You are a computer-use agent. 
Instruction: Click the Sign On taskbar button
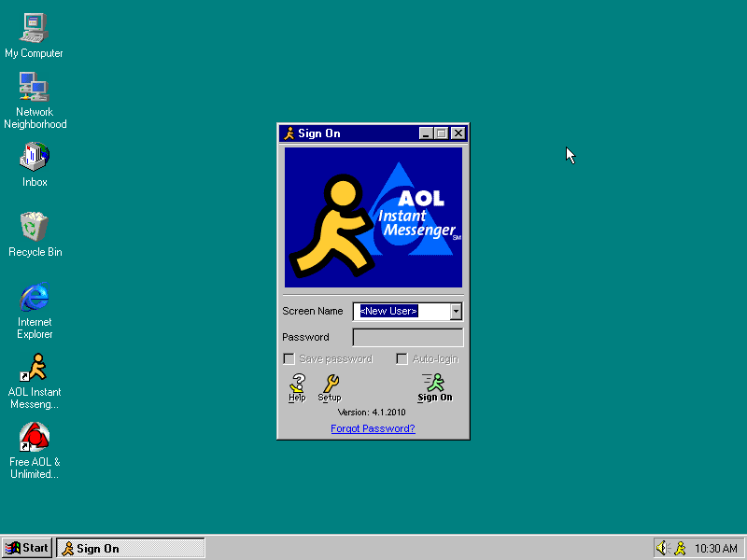coord(131,548)
